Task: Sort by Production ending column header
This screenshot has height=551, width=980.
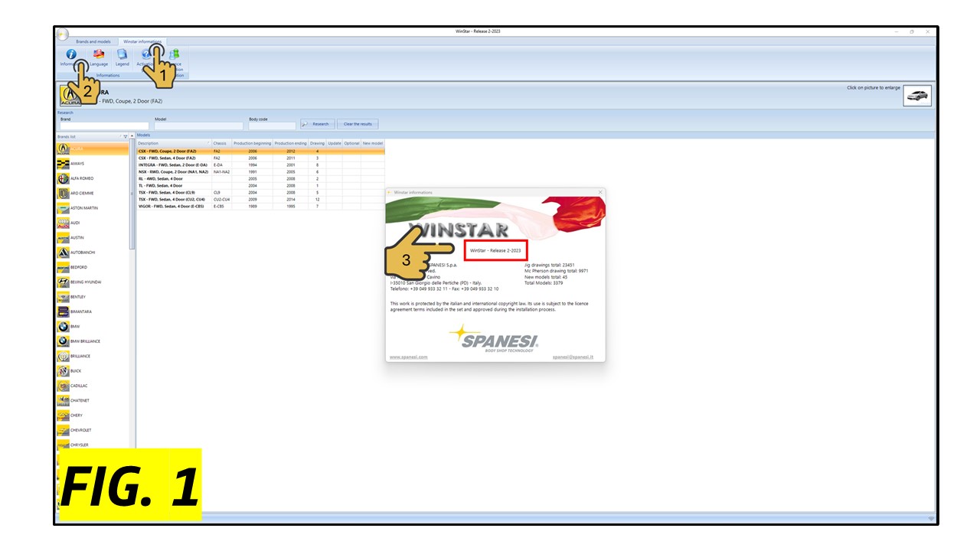Action: pyautogui.click(x=290, y=143)
